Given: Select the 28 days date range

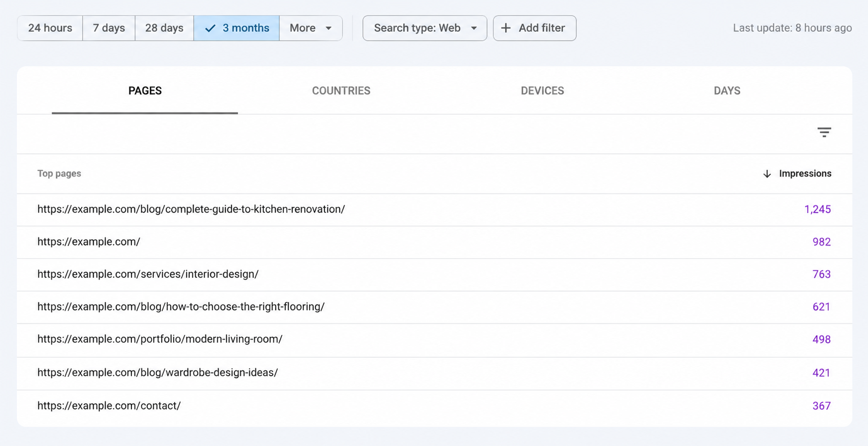Looking at the screenshot, I should pos(164,28).
